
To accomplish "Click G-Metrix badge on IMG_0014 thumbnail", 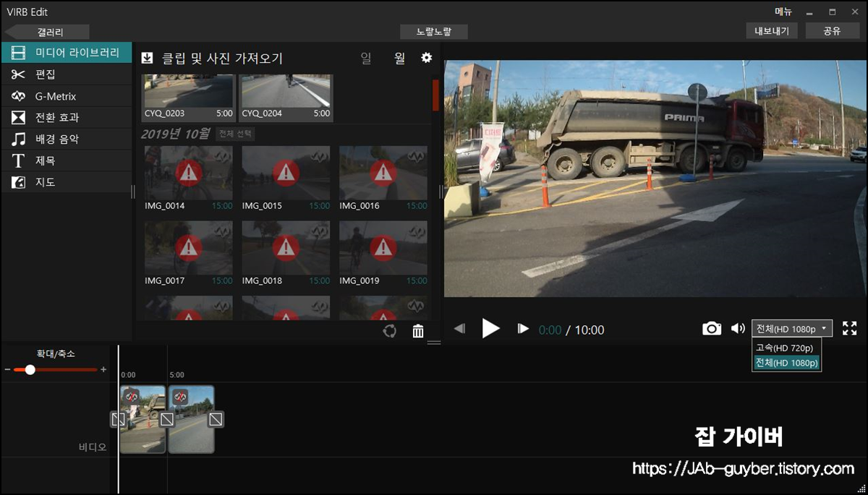I will click(x=223, y=155).
